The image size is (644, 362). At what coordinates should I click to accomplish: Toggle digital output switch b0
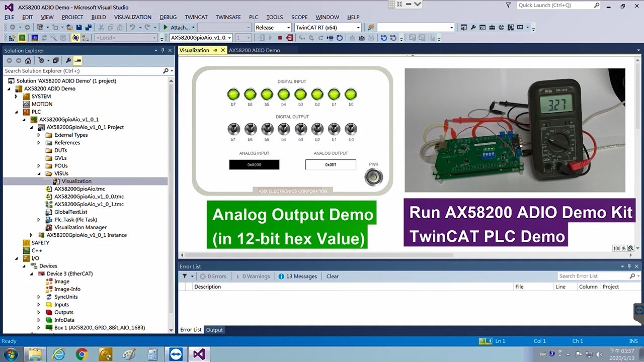click(351, 129)
